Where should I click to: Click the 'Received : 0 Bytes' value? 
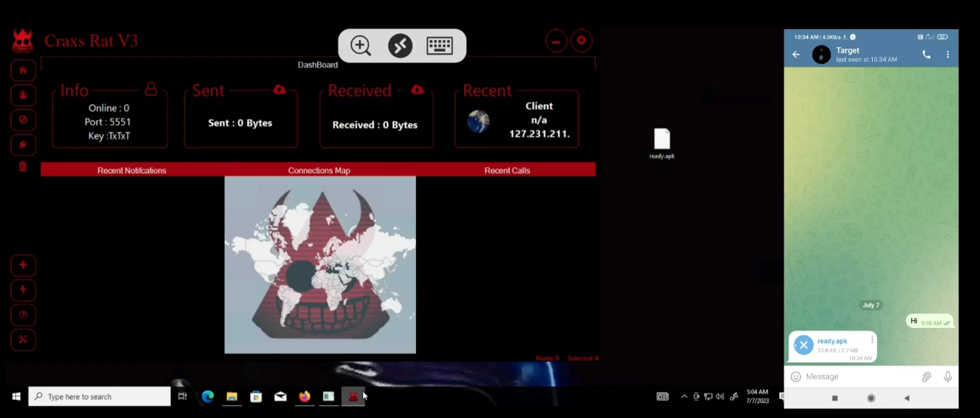point(375,125)
